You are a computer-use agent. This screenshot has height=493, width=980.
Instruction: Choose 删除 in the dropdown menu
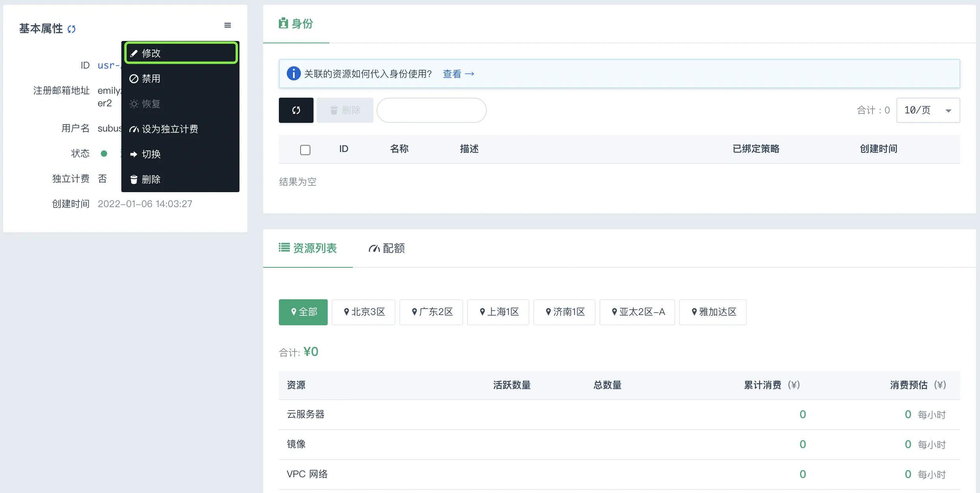(x=180, y=179)
